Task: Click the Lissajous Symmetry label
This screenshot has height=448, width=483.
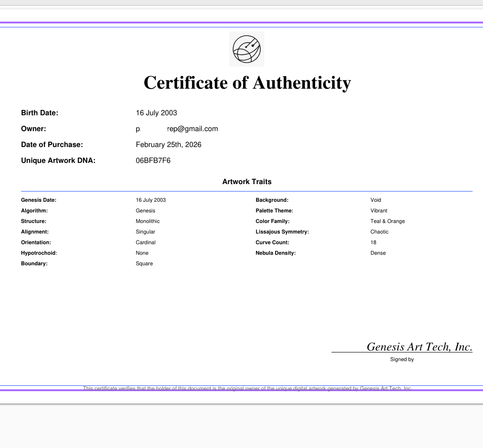Action: click(282, 231)
